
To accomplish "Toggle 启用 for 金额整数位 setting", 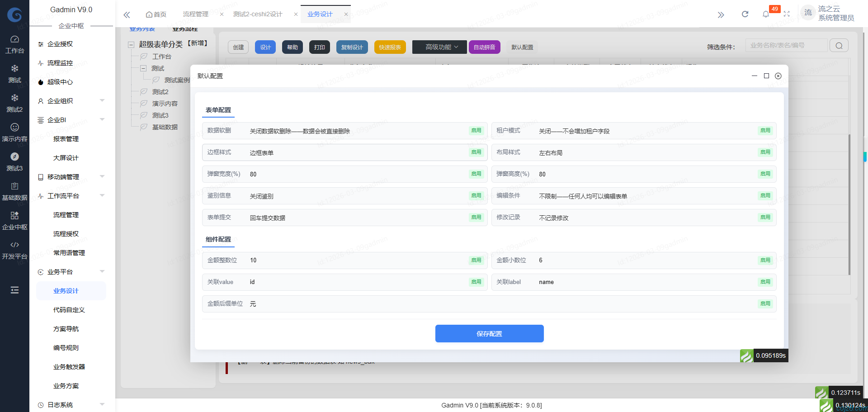I will click(476, 260).
